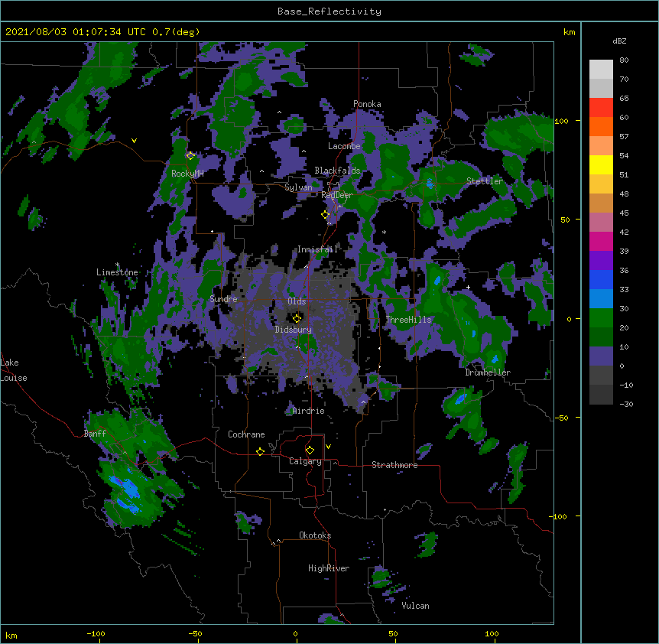Click the yellow V marker northwest of RockyMH
Image resolution: width=659 pixels, height=644 pixels.
click(x=134, y=141)
